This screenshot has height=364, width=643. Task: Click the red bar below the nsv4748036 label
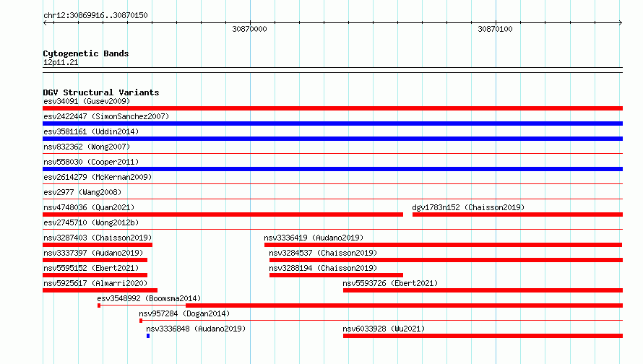(x=223, y=214)
